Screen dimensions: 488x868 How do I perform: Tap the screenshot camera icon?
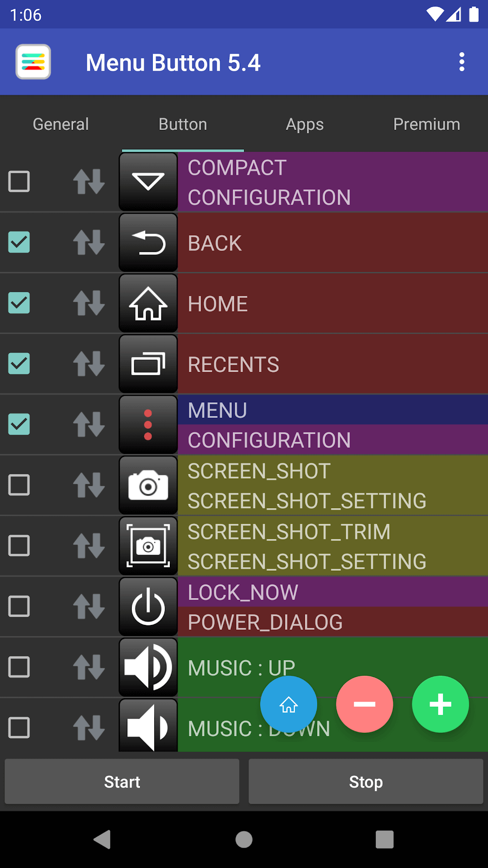point(148,485)
